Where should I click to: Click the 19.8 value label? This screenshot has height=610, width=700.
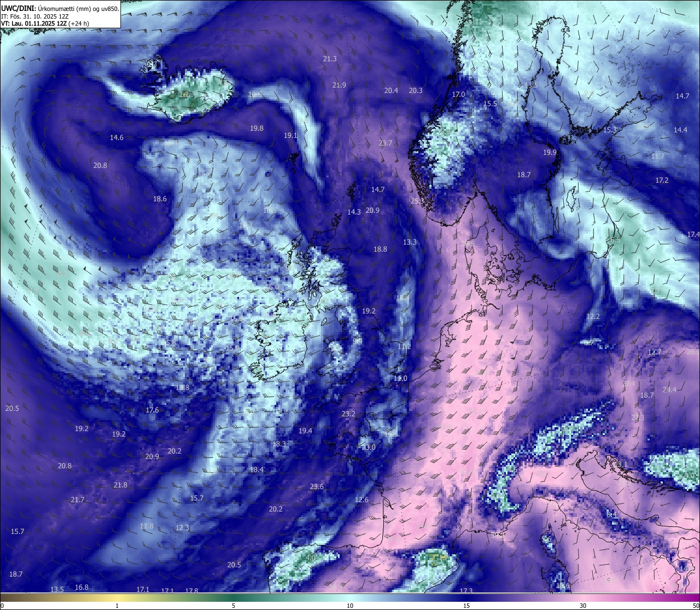coord(256,128)
